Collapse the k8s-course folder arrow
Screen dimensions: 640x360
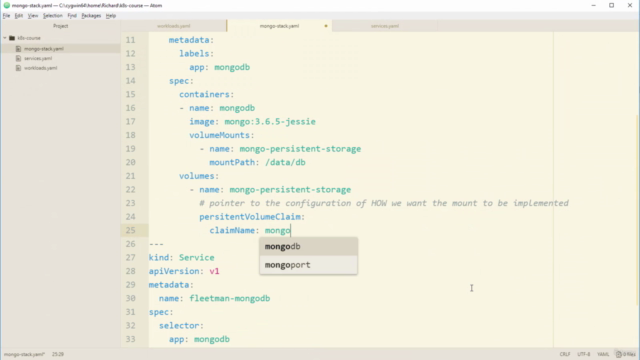[5, 38]
